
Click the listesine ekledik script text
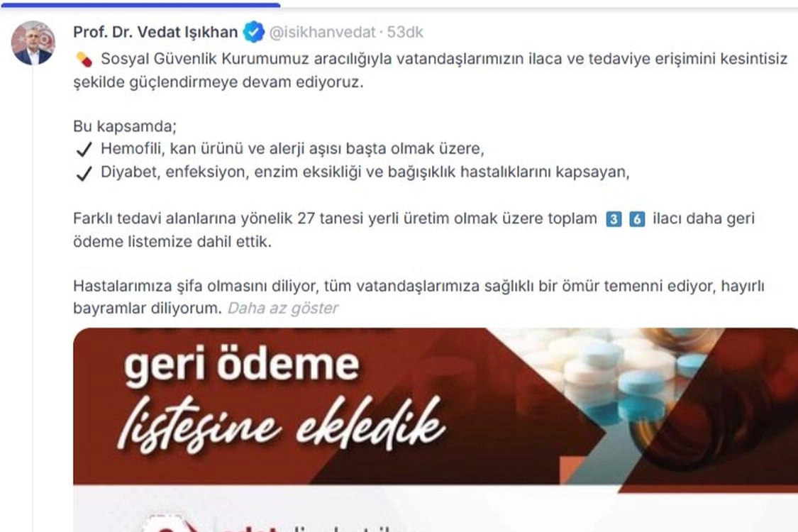[282, 425]
